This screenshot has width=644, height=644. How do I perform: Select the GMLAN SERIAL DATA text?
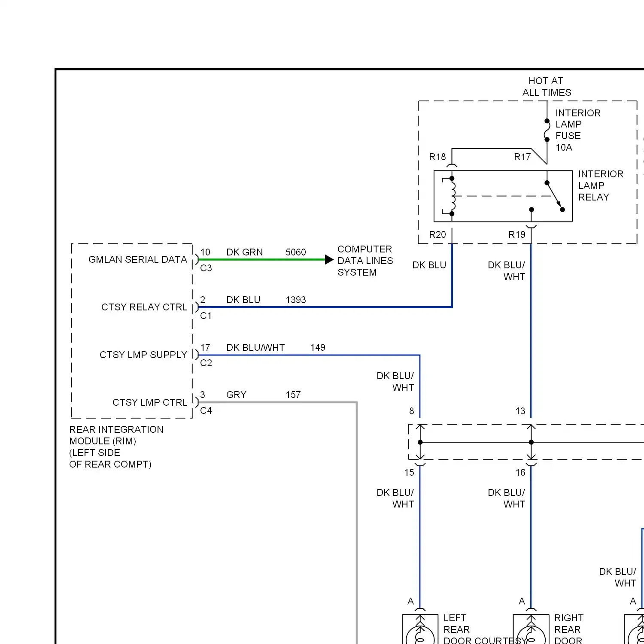(138, 260)
